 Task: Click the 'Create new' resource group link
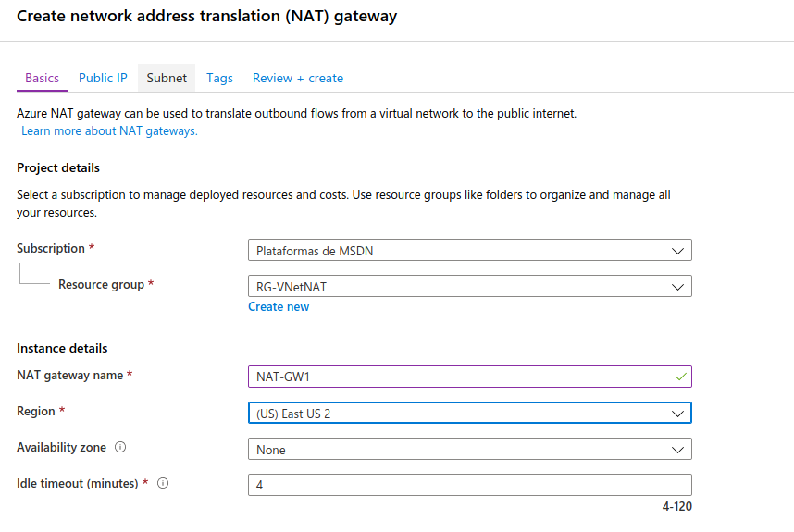[279, 307]
